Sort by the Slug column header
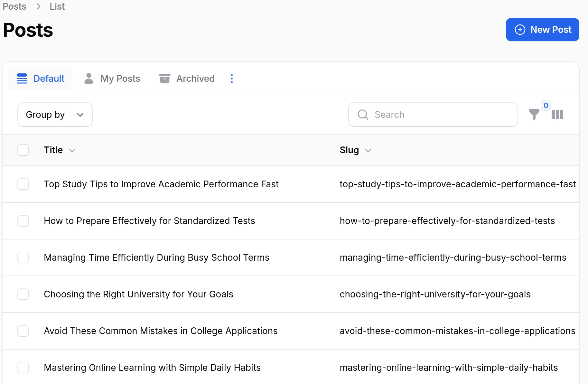 pos(356,150)
